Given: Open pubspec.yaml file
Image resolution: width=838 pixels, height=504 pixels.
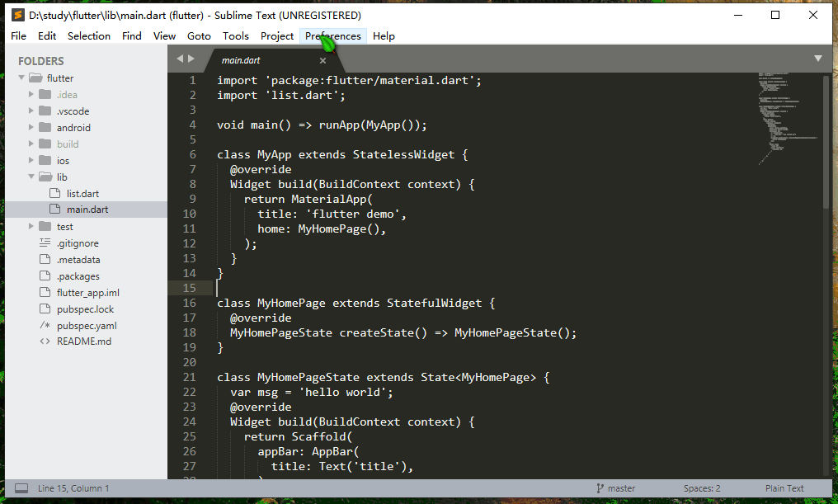Looking at the screenshot, I should 87,326.
